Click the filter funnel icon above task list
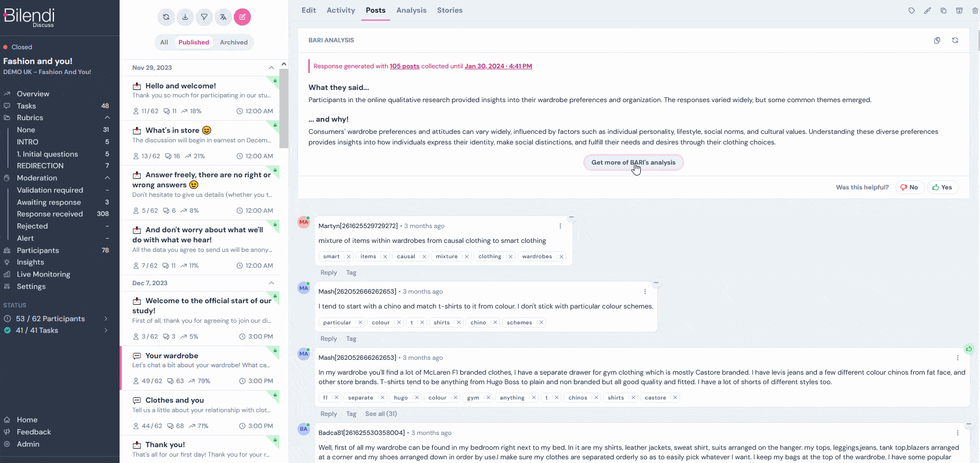980x463 pixels. (x=204, y=17)
